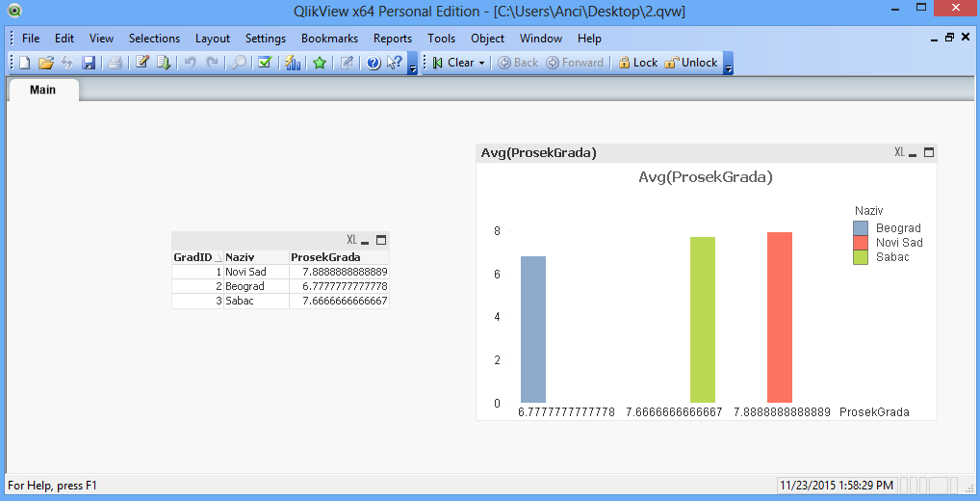This screenshot has width=980, height=501.
Task: Select Sabac cell in the table
Action: [x=256, y=301]
